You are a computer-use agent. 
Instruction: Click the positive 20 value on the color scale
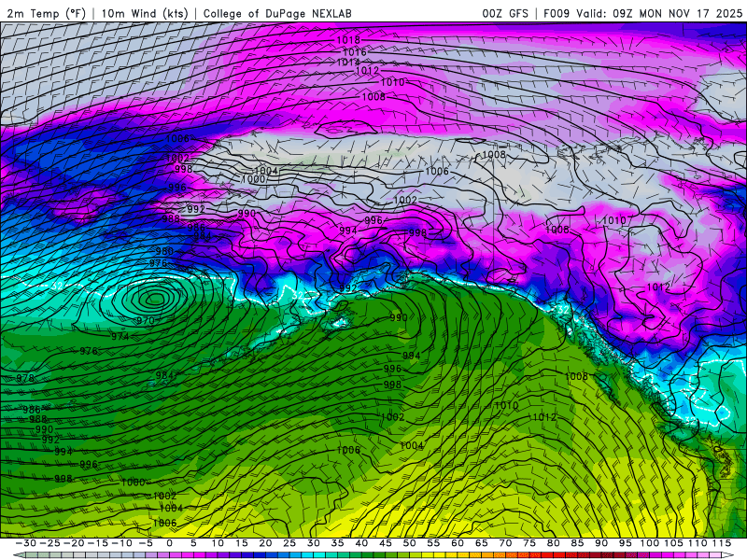click(x=265, y=543)
